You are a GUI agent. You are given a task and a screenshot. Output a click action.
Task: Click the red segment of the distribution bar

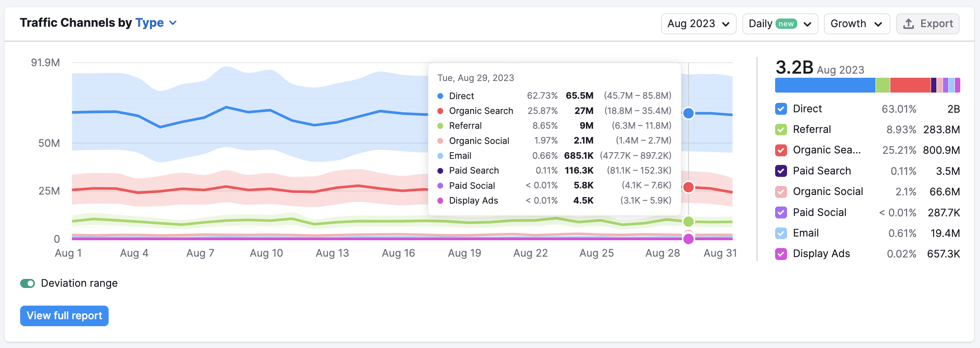[910, 85]
